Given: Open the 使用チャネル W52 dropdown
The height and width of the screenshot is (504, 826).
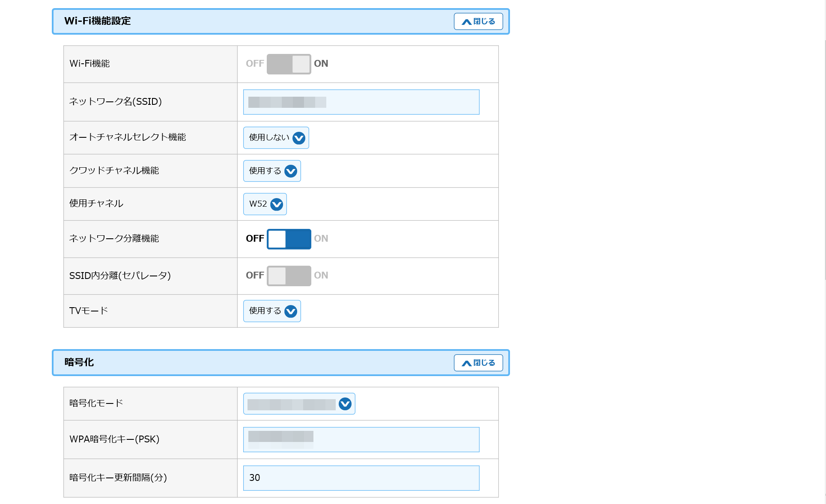Looking at the screenshot, I should click(x=265, y=204).
